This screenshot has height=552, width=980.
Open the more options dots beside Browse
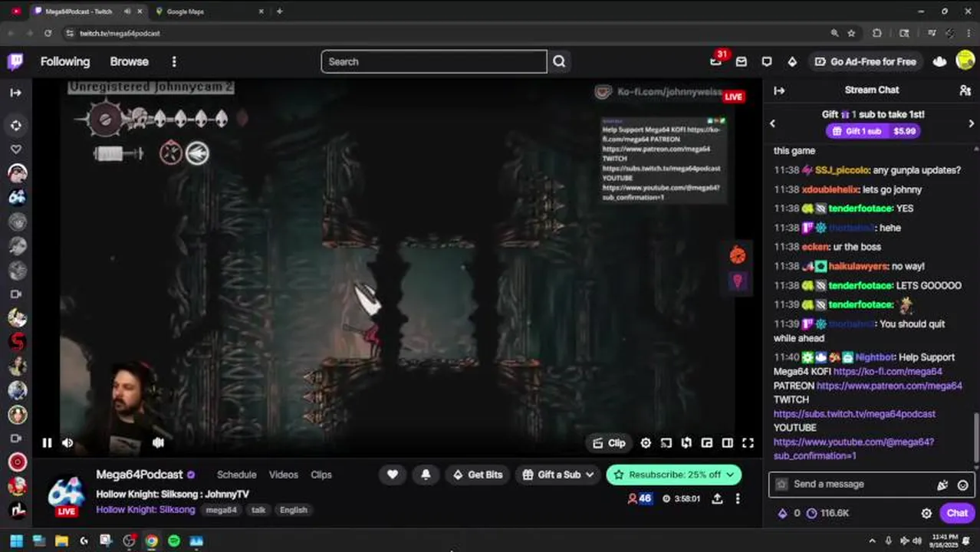click(174, 61)
